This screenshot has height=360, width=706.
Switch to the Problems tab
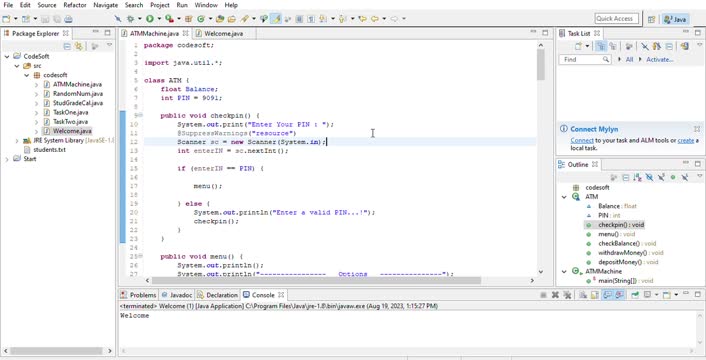pyautogui.click(x=143, y=295)
